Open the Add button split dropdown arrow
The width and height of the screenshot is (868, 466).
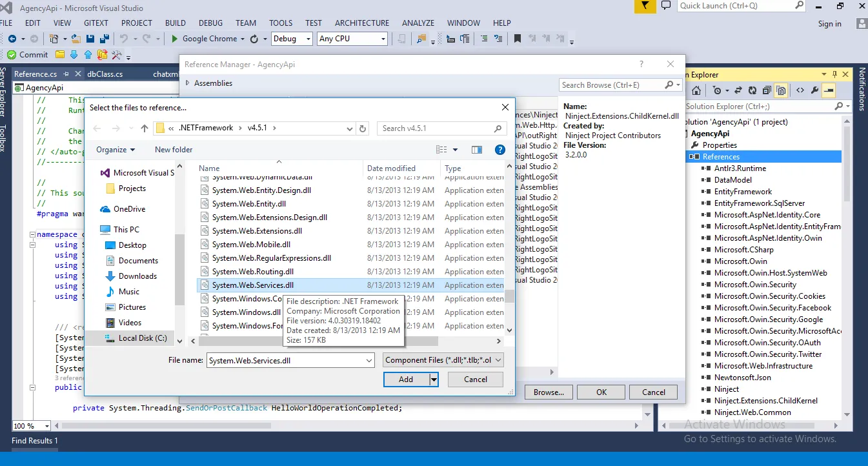pyautogui.click(x=434, y=380)
